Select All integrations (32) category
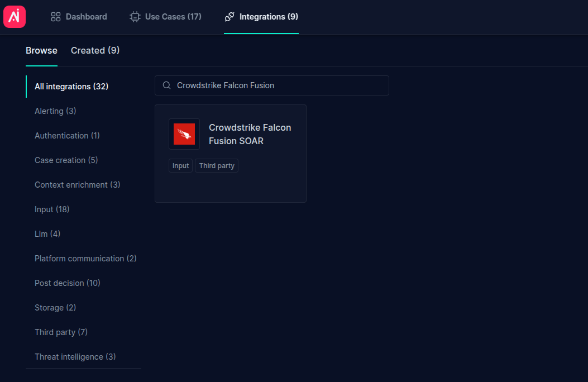The width and height of the screenshot is (588, 382). (71, 87)
